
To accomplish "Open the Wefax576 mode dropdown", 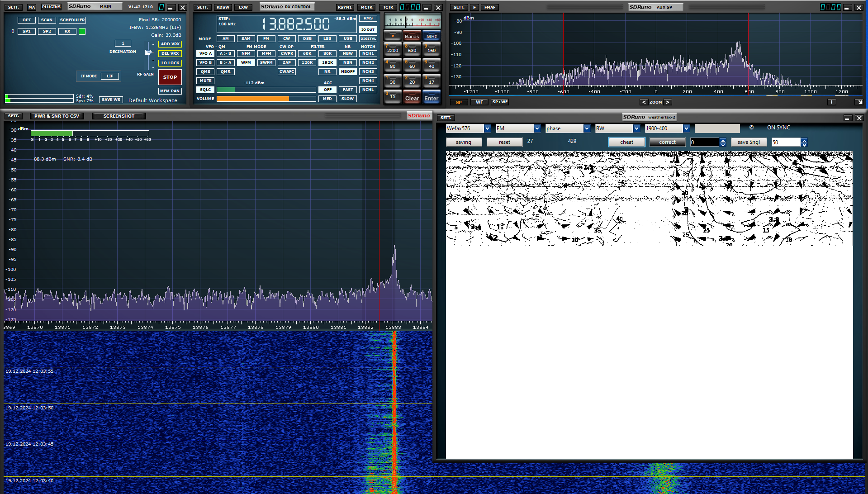I will (487, 128).
